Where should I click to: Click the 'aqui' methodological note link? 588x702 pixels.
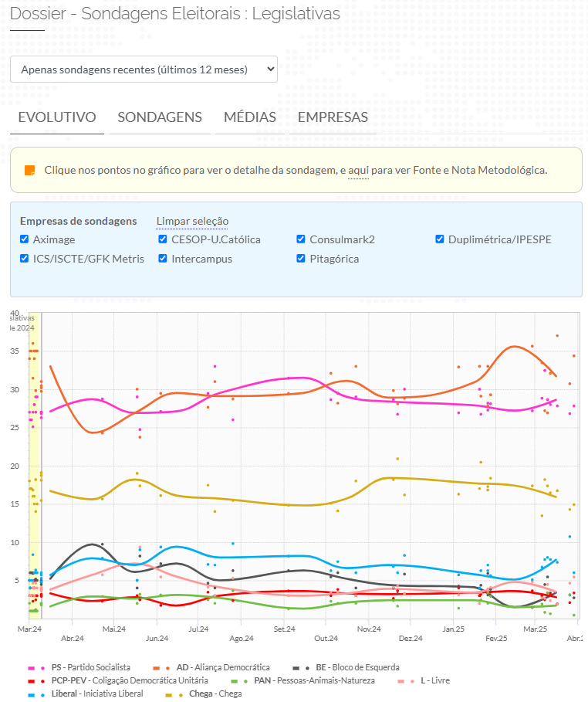coord(358,170)
